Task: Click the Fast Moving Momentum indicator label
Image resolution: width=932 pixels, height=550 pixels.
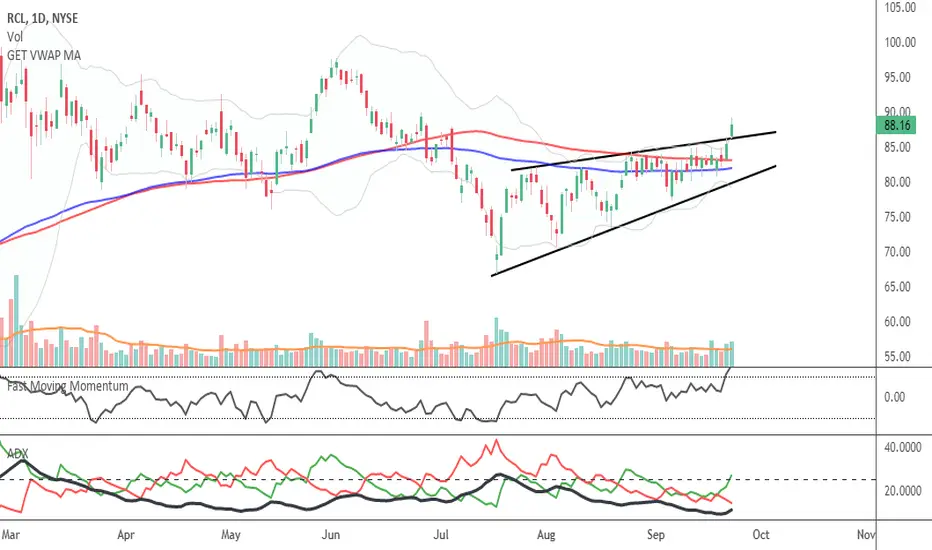Action: [x=67, y=386]
